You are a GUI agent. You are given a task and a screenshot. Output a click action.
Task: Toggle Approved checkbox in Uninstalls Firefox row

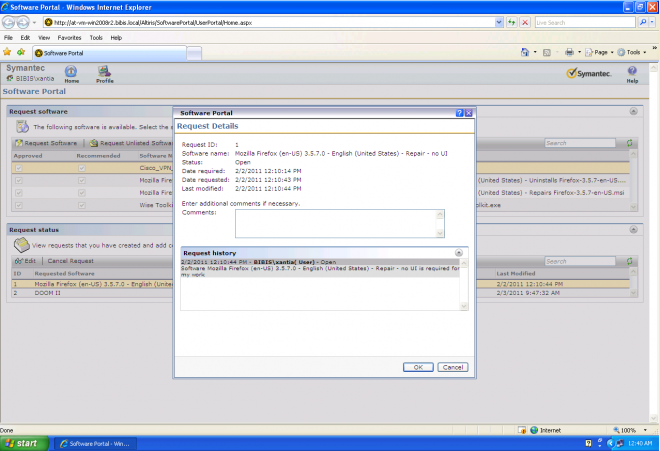pyautogui.click(x=19, y=180)
